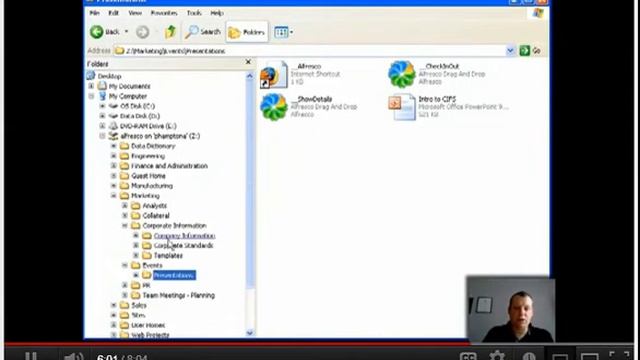Viewport: 640px width, 360px height.
Task: Select OS Disk (C:) drive
Action: 137,106
